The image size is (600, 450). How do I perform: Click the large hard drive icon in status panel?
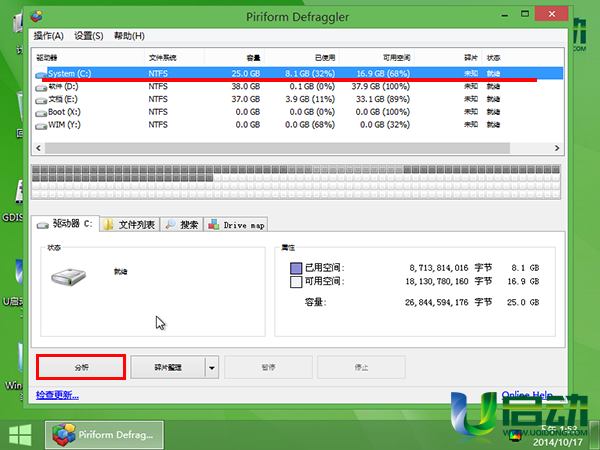point(68,277)
